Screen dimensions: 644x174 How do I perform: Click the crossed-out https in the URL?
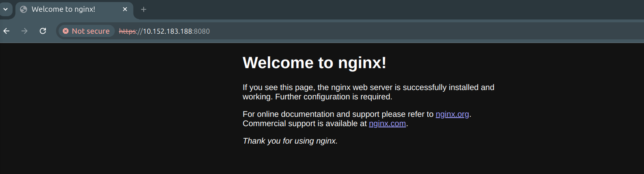(x=127, y=31)
